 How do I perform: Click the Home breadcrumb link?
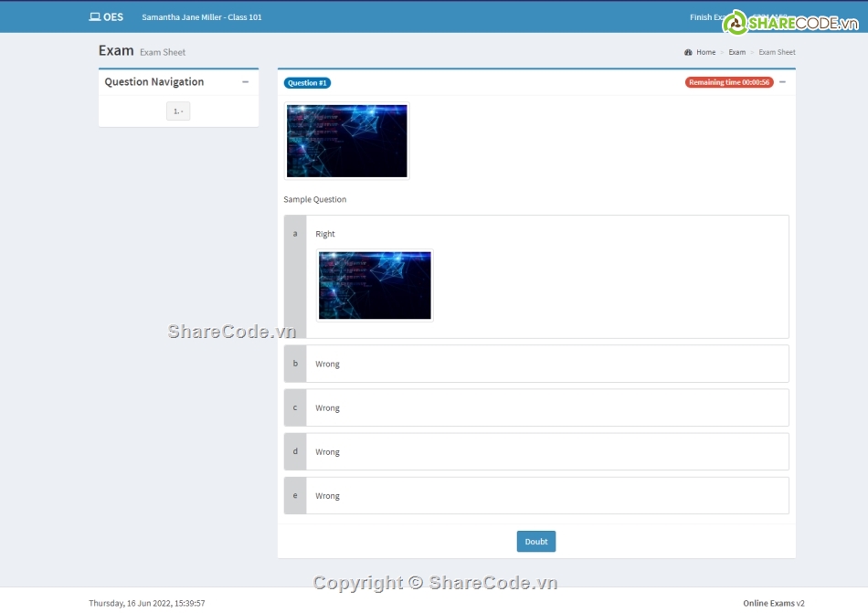click(x=705, y=52)
